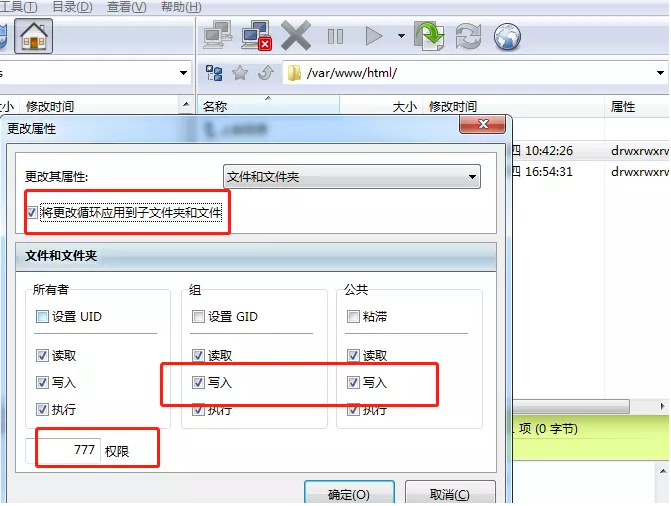Open the globe browser icon
This screenshot has height=506, width=671.
point(507,37)
